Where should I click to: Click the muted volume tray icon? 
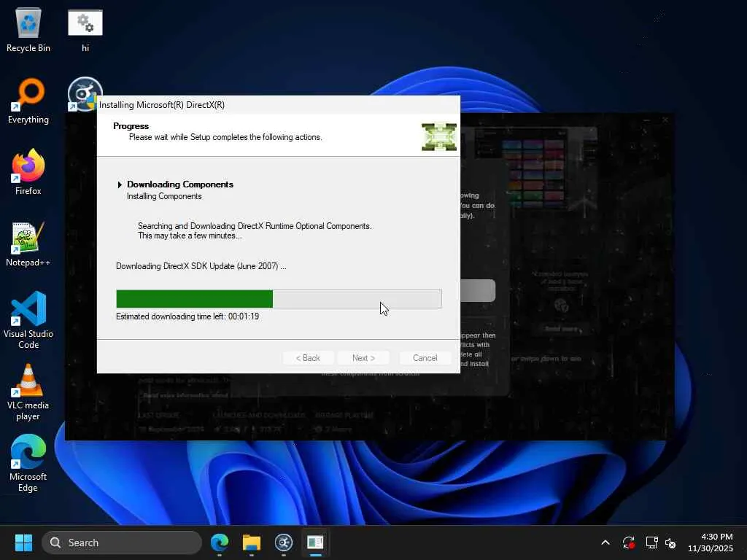click(670, 542)
